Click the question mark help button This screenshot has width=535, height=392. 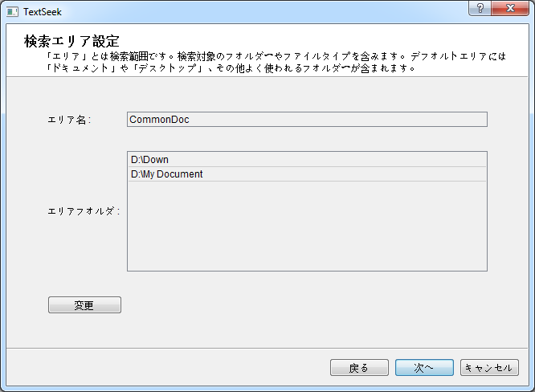tap(480, 8)
